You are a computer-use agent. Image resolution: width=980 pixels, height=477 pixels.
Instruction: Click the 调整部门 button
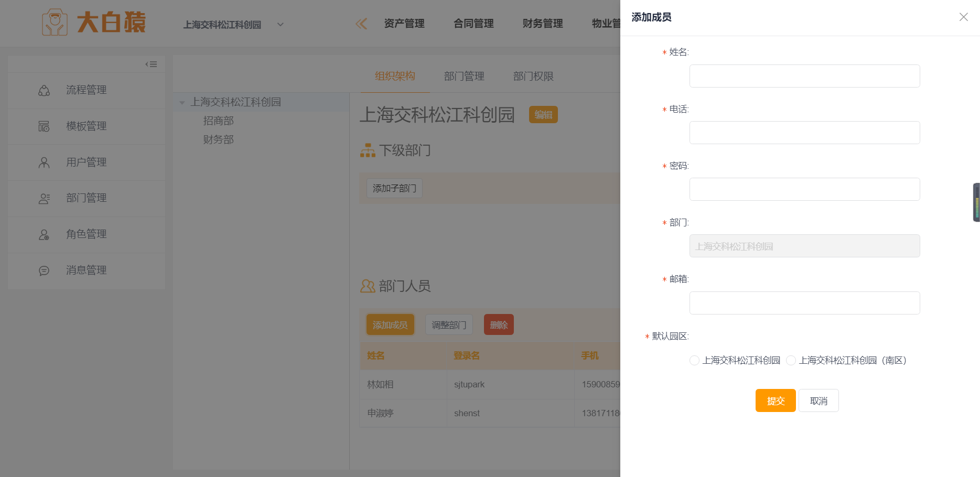click(449, 325)
